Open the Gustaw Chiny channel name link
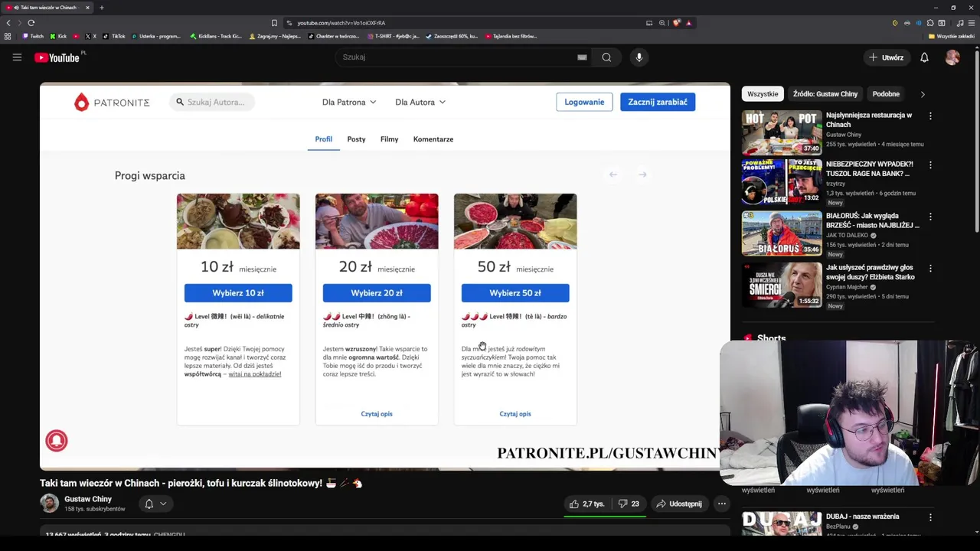 coord(88,499)
